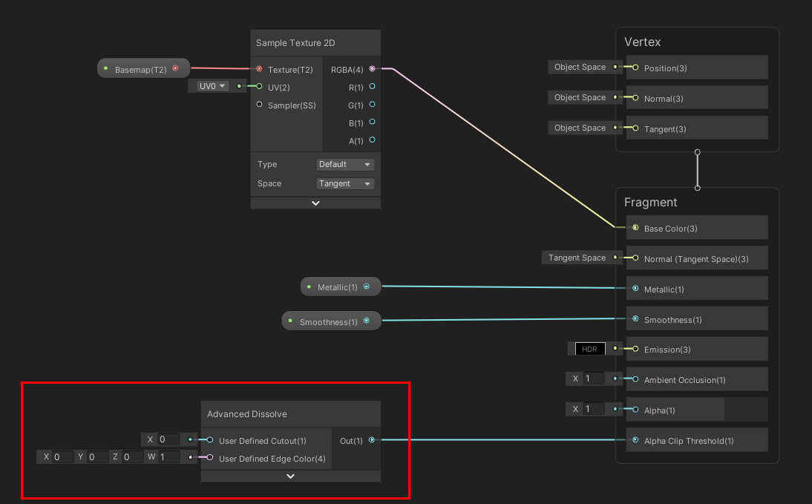Select the Smoothness(1) property node
Viewport: 812px width, 504px height.
coord(327,321)
